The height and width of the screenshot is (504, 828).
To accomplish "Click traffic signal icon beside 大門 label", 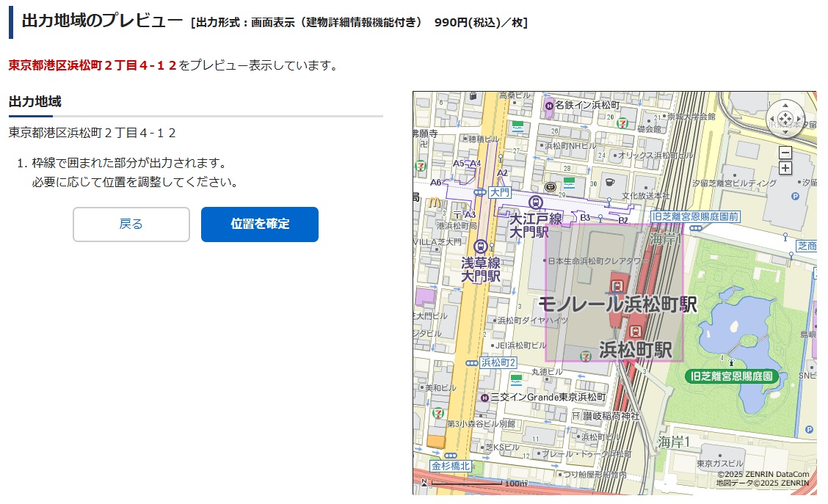I will point(479,193).
